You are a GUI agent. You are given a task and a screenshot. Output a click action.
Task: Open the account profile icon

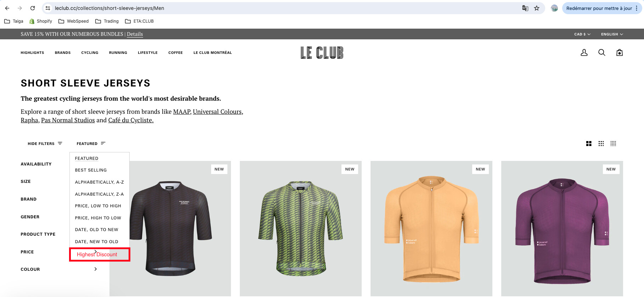584,52
